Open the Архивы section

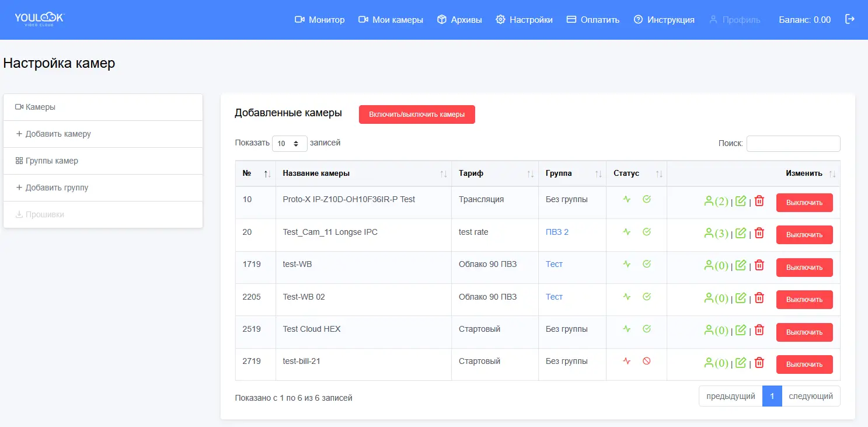pos(459,20)
